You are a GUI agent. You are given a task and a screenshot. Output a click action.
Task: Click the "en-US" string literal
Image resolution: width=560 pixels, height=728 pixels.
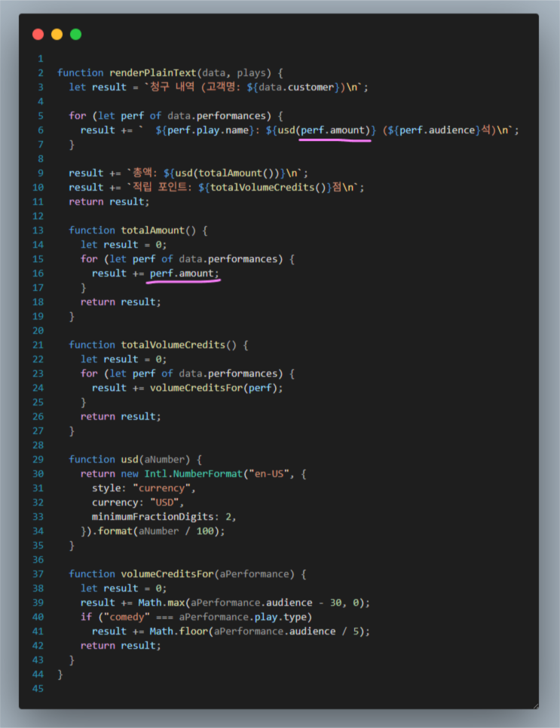pyautogui.click(x=269, y=473)
